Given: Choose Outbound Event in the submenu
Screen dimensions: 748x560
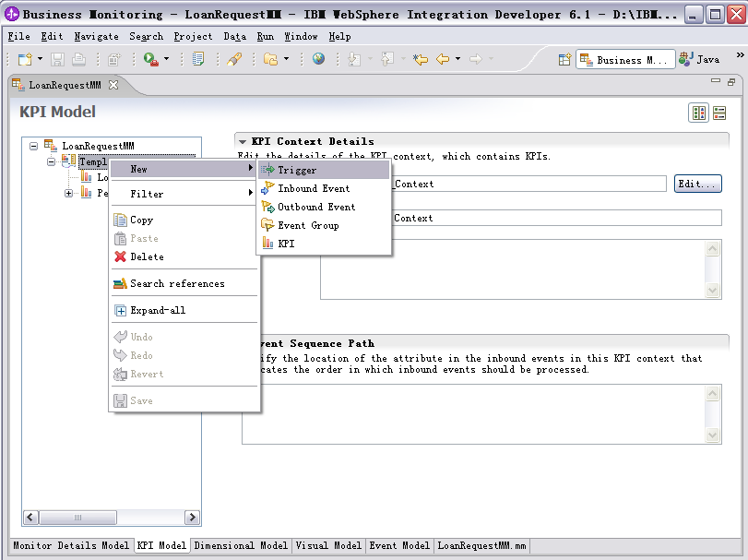Looking at the screenshot, I should pyautogui.click(x=324, y=207).
